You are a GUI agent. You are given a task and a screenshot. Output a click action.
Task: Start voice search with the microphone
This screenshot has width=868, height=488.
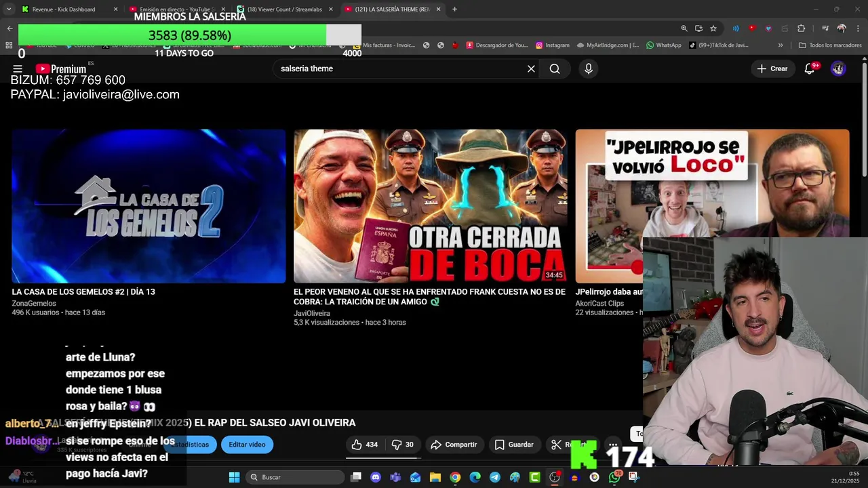click(588, 68)
